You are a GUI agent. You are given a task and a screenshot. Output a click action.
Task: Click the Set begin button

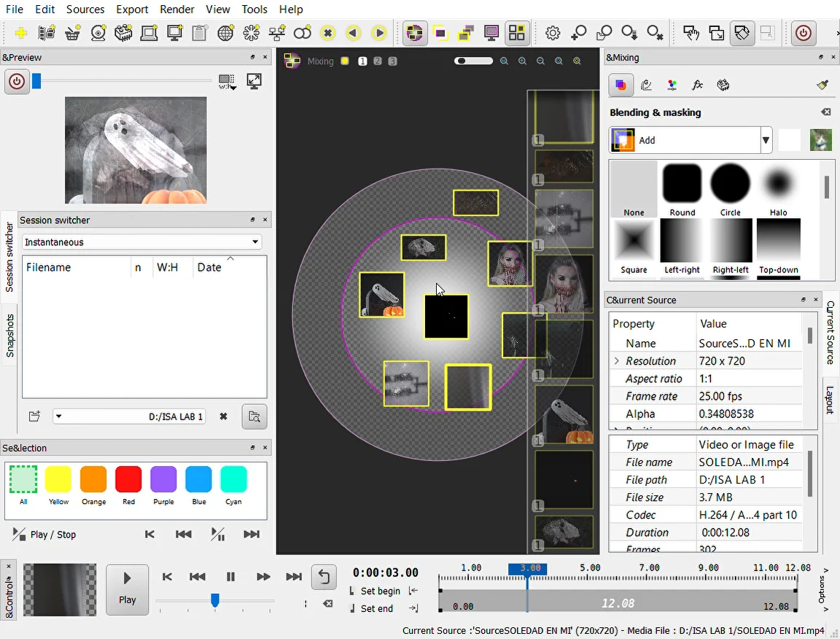point(380,591)
